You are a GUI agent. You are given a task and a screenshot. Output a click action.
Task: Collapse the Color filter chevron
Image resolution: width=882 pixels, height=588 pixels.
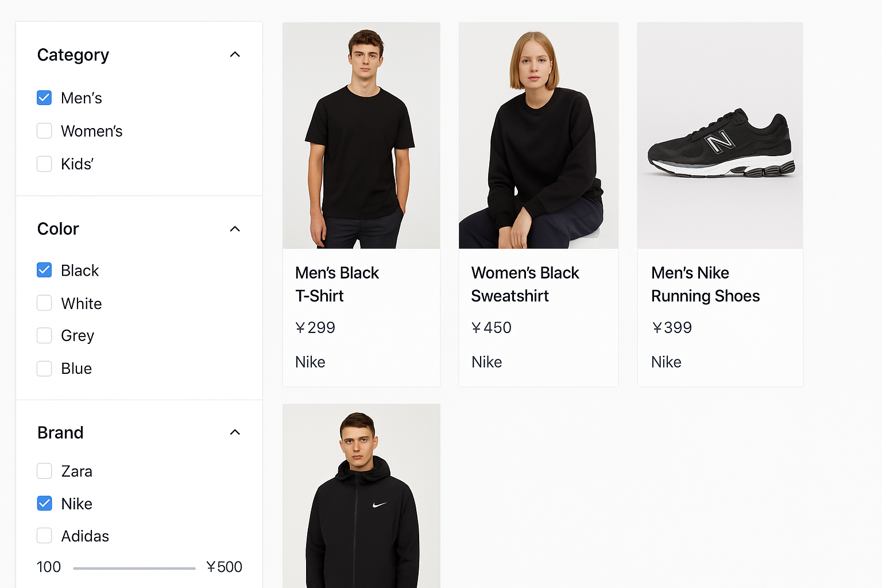click(235, 229)
